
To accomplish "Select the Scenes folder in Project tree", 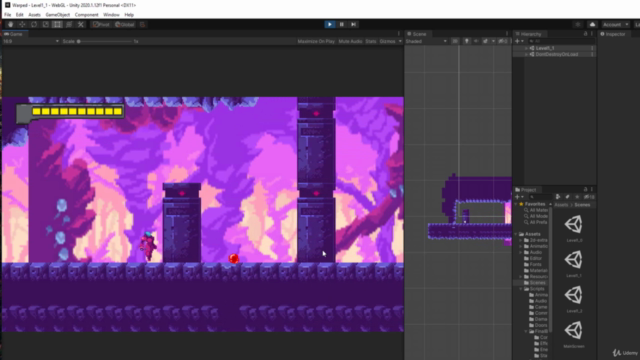I will (535, 283).
